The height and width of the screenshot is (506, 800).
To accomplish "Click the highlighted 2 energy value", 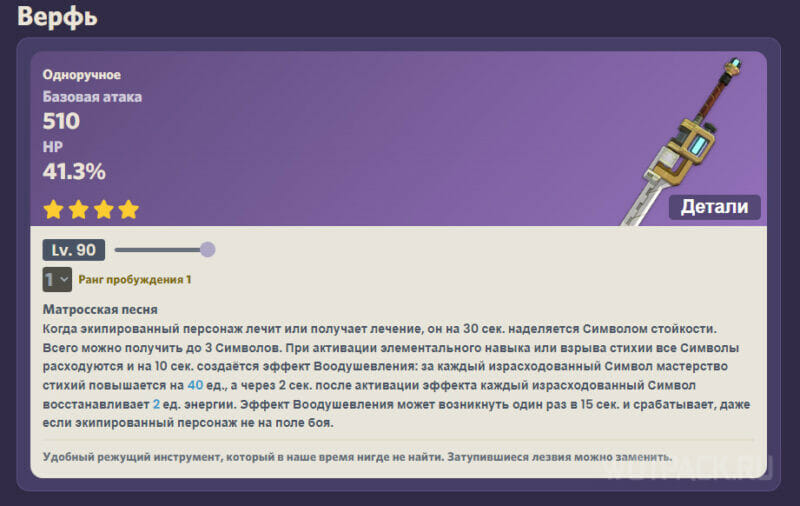I will pos(156,404).
